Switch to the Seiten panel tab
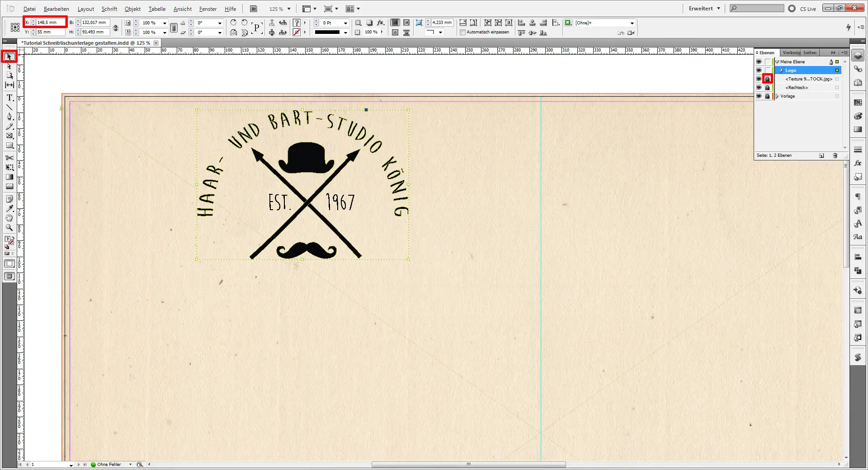The image size is (868, 470). coord(810,53)
